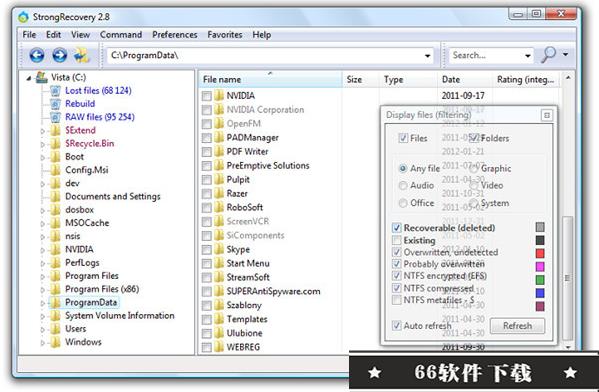This screenshot has width=599, height=392.
Task: Click the Lost files recycle icon
Action: [x=56, y=91]
